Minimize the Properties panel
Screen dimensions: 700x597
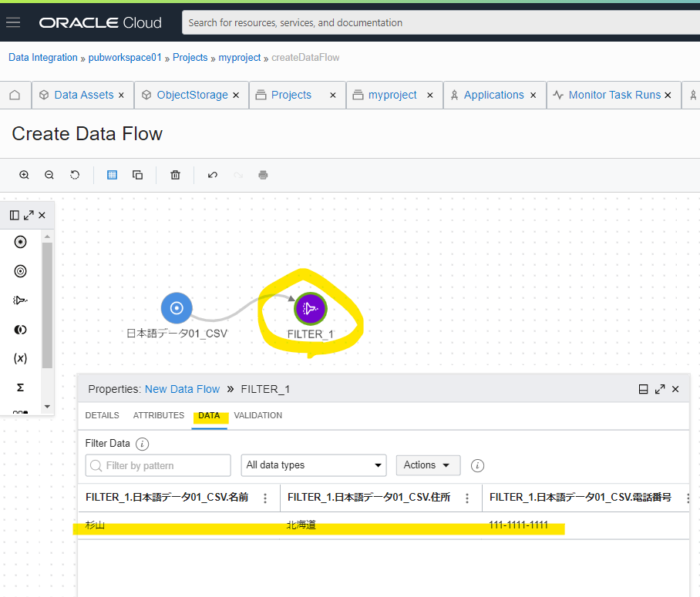pos(643,389)
